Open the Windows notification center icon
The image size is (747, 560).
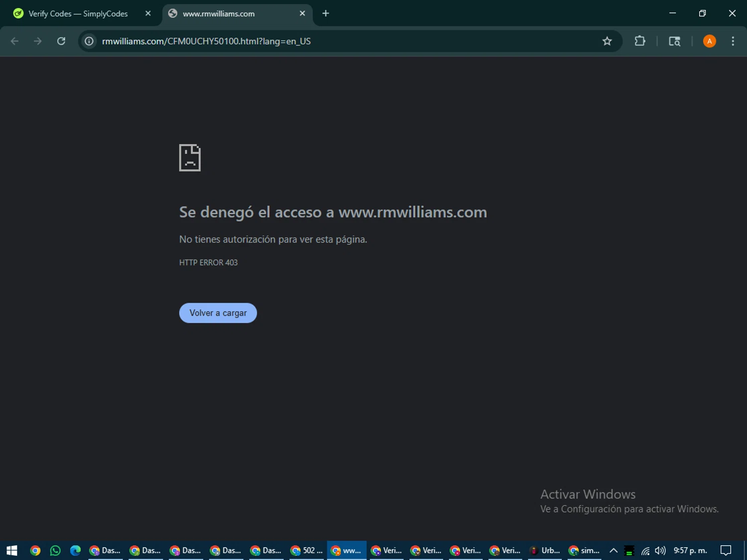pos(726,550)
